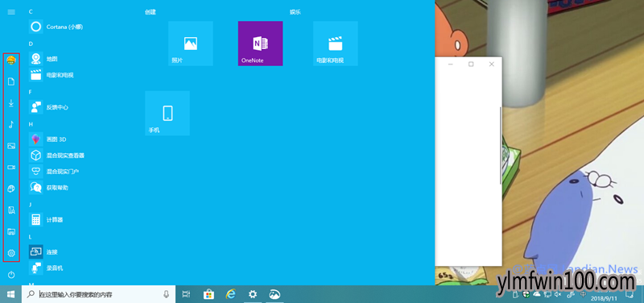Toggle the 中 input method indicator

point(583,294)
